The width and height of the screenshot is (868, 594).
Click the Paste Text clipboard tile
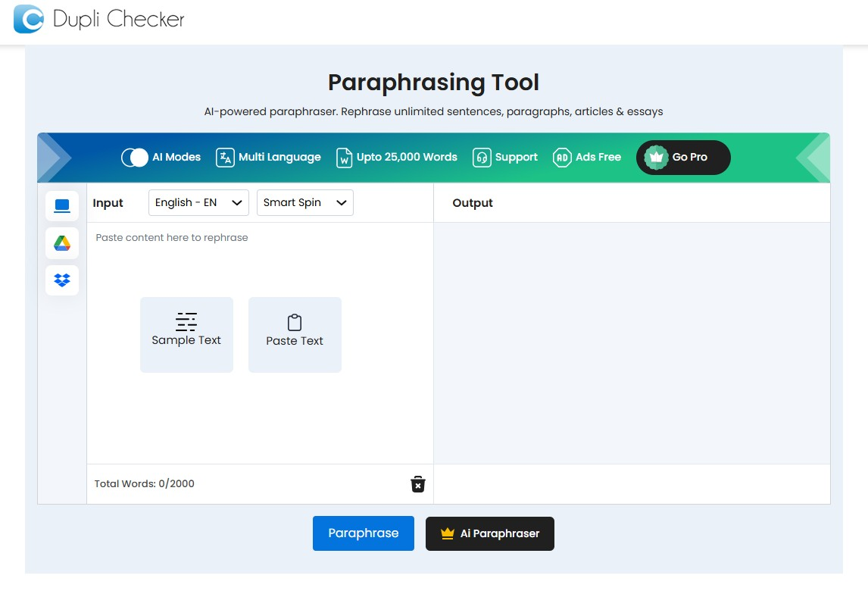[295, 334]
